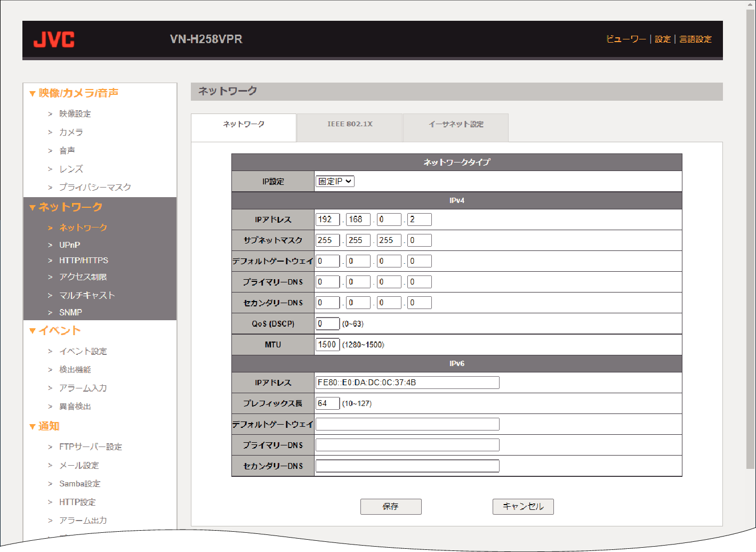Select UPnP in the sidebar

(70, 245)
